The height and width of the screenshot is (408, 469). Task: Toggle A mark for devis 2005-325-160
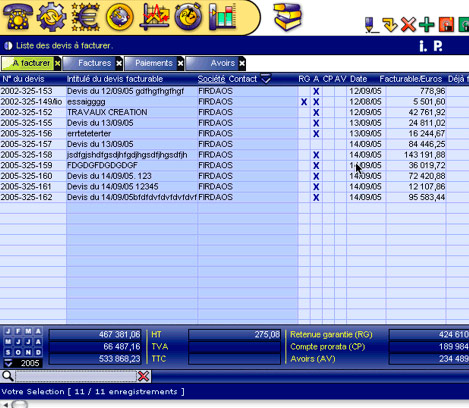316,176
